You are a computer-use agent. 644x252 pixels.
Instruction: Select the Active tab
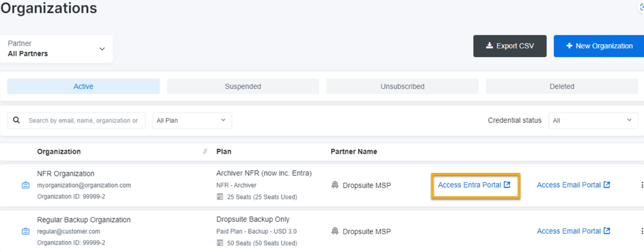click(x=83, y=86)
